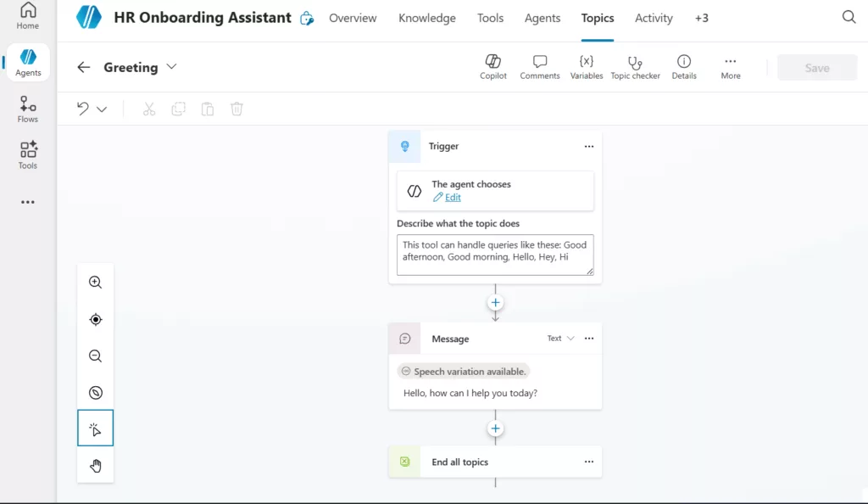This screenshot has height=504, width=868.
Task: Open Message type Text dropdown
Action: coord(561,339)
